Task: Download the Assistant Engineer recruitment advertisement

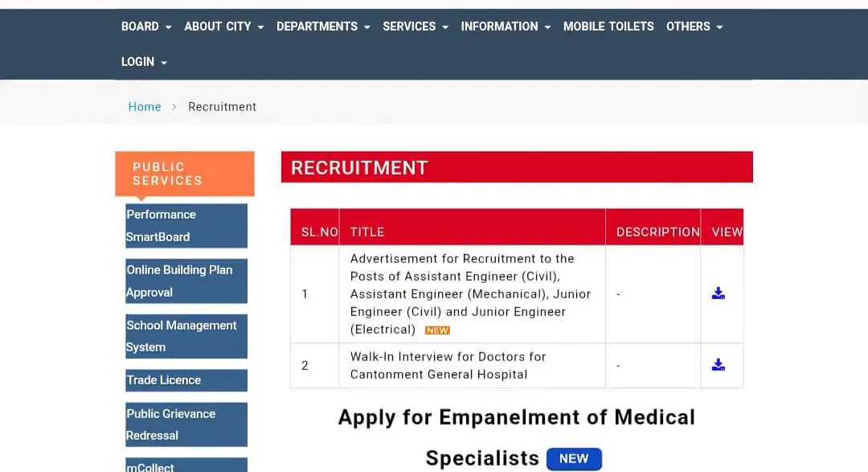Action: [x=718, y=293]
